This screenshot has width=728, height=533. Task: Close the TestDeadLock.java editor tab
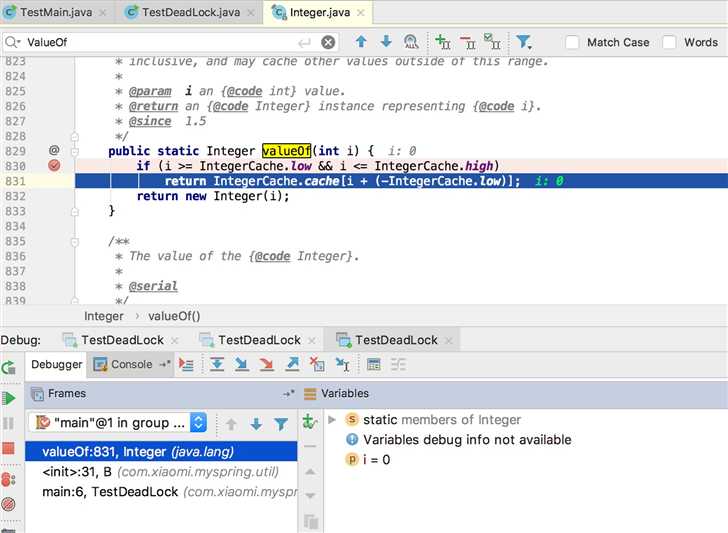click(x=251, y=13)
